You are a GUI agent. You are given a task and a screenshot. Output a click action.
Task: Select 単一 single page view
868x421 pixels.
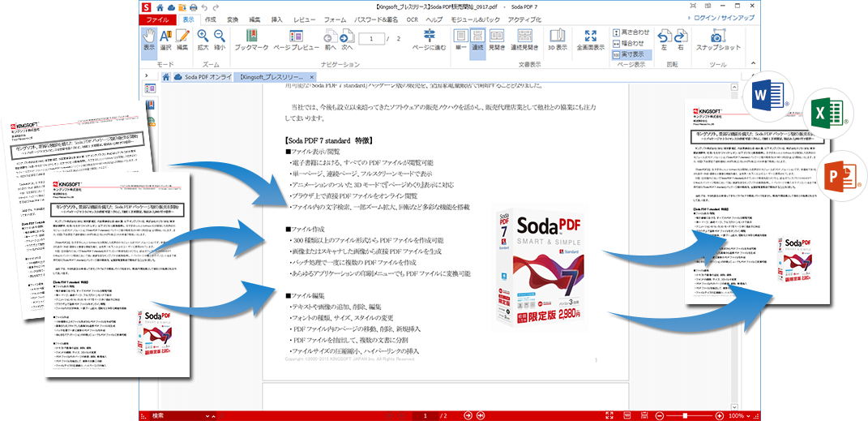pyautogui.click(x=460, y=40)
